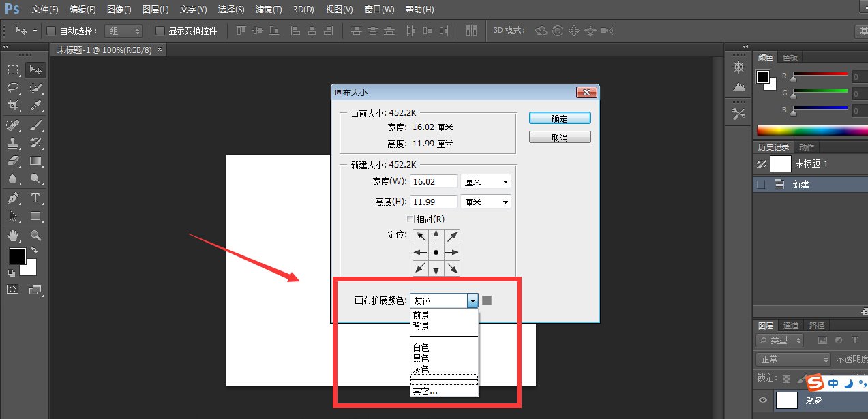Screen dimensions: 868x419
Task: Open the 滤镜 menu
Action: tap(268, 9)
